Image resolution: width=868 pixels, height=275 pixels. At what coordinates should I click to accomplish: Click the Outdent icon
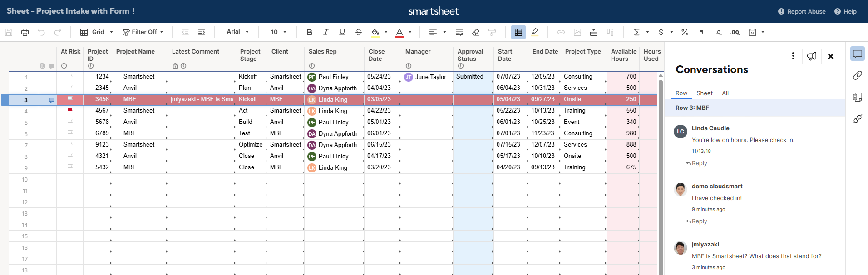click(185, 32)
